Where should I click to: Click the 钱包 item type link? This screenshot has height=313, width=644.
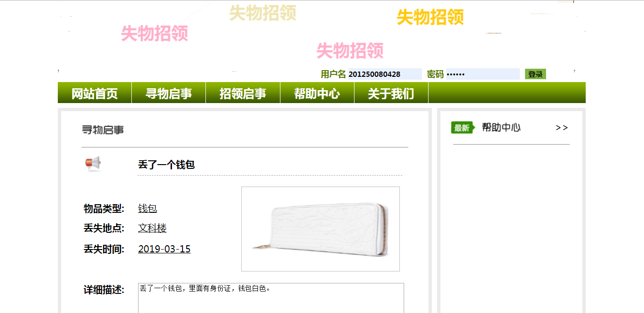coord(148,209)
